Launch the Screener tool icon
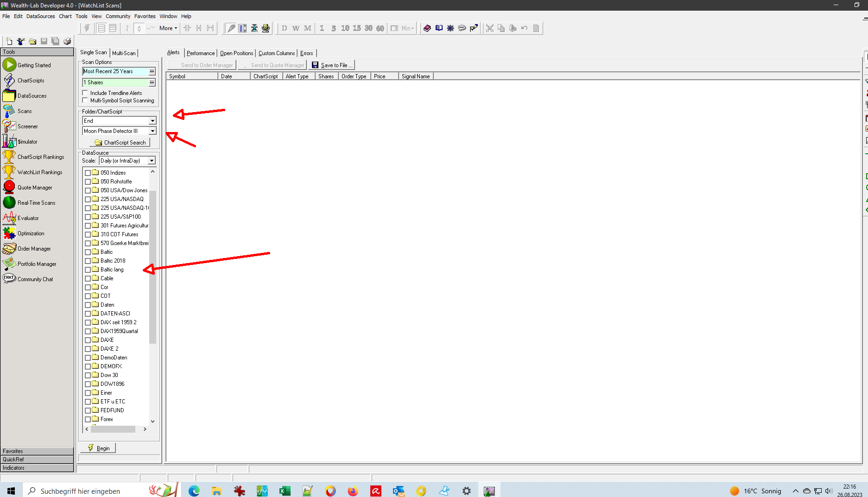This screenshot has height=497, width=868. coord(9,126)
